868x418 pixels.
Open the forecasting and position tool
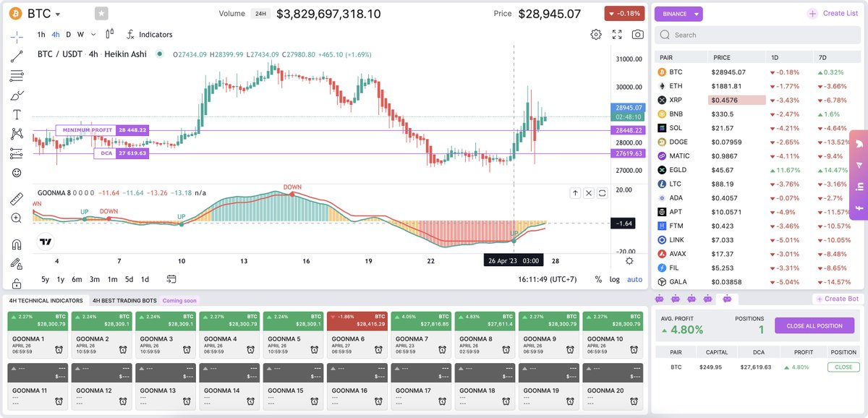(x=17, y=153)
